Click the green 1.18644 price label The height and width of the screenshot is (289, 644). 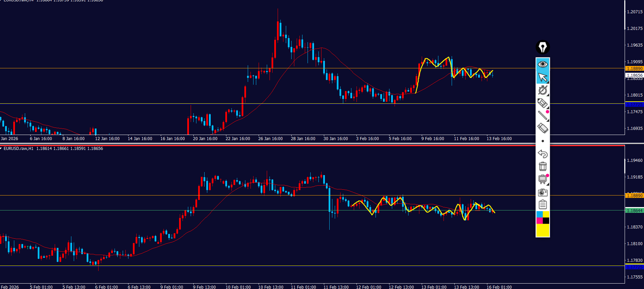pyautogui.click(x=634, y=211)
